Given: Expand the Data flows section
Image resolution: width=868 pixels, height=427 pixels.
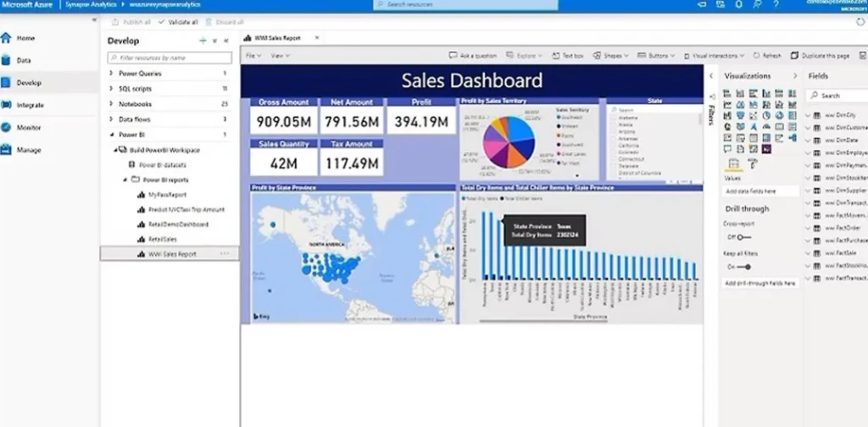Looking at the screenshot, I should coord(111,119).
